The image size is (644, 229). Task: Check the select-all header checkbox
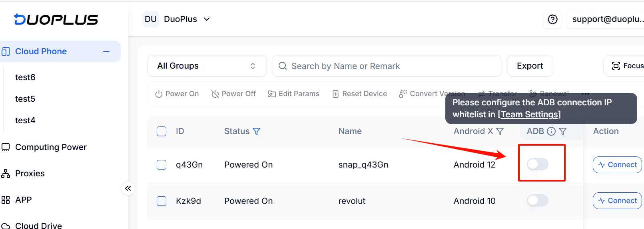[x=161, y=131]
